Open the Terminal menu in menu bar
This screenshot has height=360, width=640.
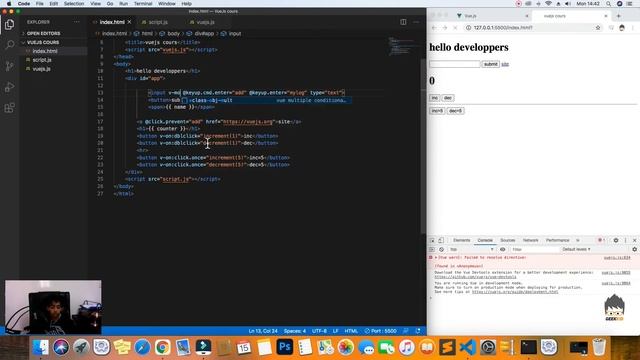click(x=143, y=4)
